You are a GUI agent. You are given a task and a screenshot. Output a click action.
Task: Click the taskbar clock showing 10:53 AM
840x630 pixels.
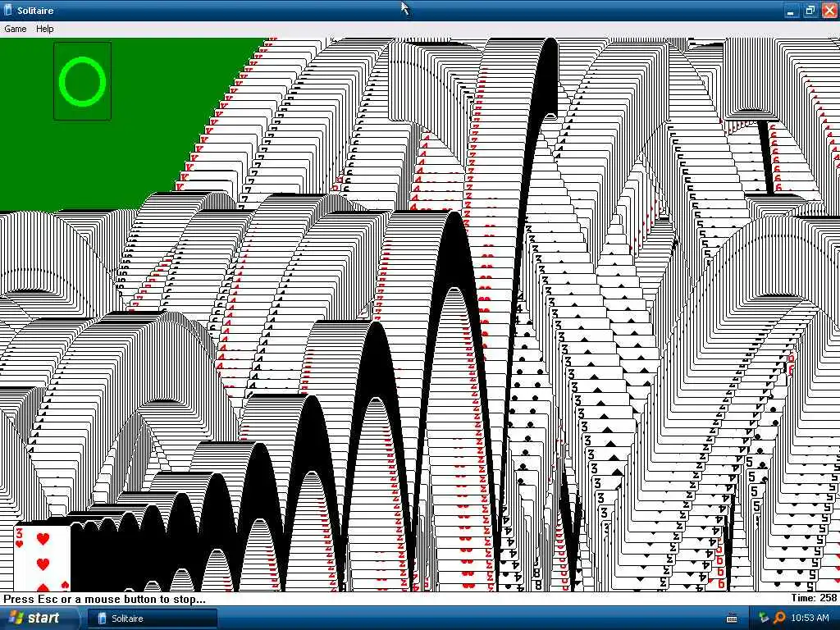click(x=810, y=618)
